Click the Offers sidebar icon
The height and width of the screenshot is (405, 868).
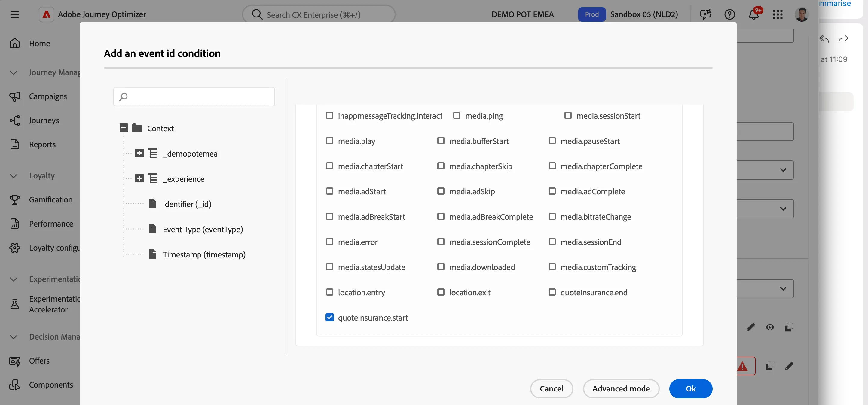pyautogui.click(x=14, y=361)
